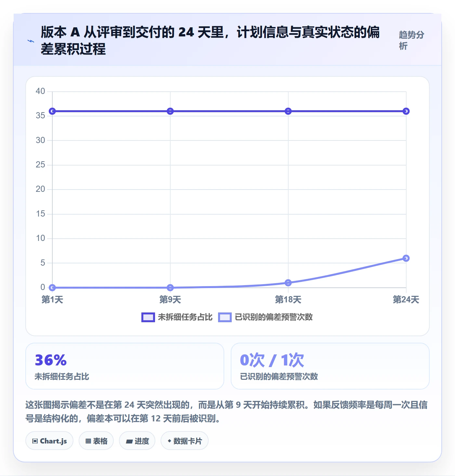Click the 已识别的偏差预警次数 caption under 0次 / 1次
Viewport: 455px width, 476px height.
(279, 377)
